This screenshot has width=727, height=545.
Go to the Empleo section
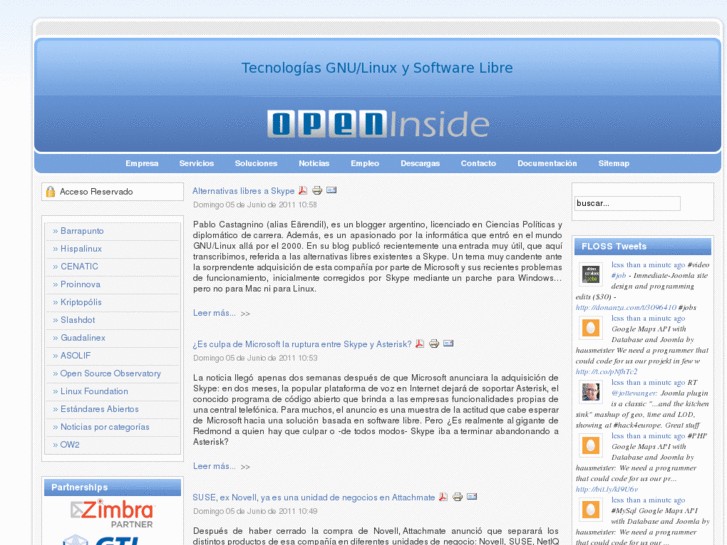(365, 163)
